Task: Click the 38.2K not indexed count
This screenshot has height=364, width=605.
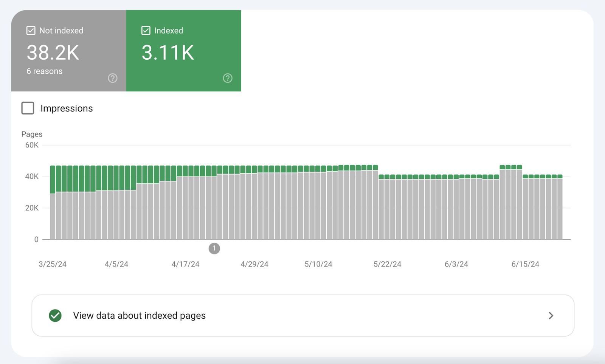Action: (x=53, y=53)
